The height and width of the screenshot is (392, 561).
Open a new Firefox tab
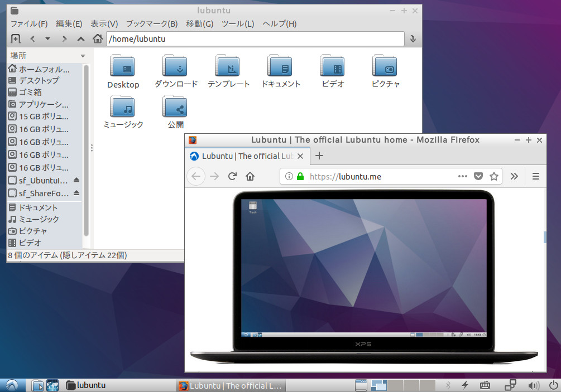click(319, 156)
